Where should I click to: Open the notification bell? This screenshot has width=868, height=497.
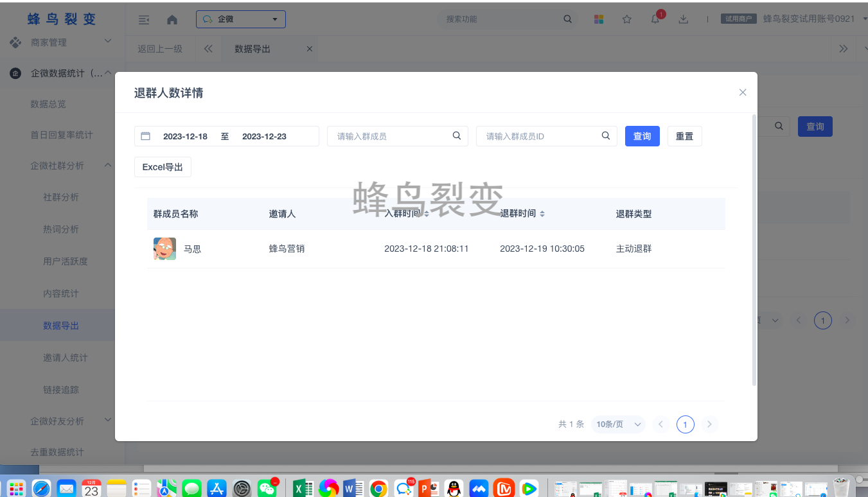point(655,19)
